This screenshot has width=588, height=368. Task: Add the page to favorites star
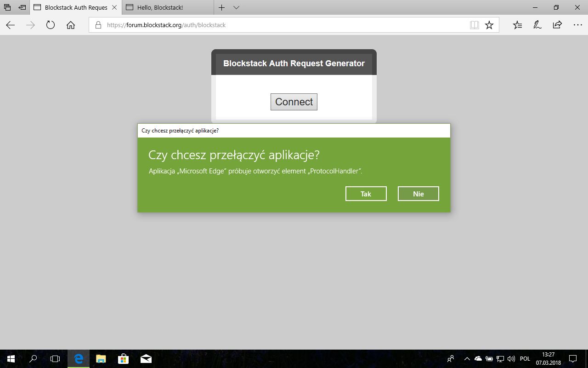pos(490,25)
